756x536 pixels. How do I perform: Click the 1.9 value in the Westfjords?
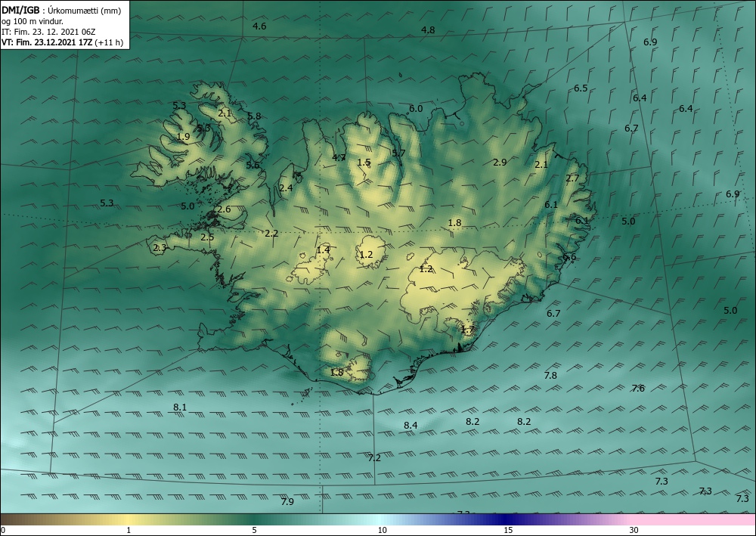[183, 137]
